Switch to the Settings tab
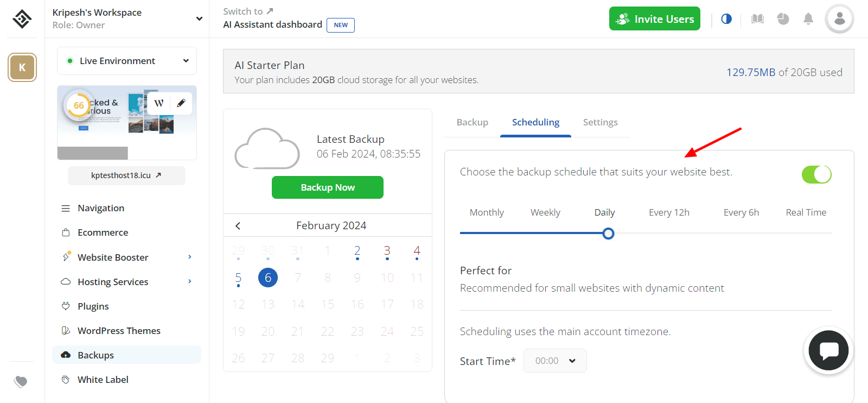 [600, 122]
